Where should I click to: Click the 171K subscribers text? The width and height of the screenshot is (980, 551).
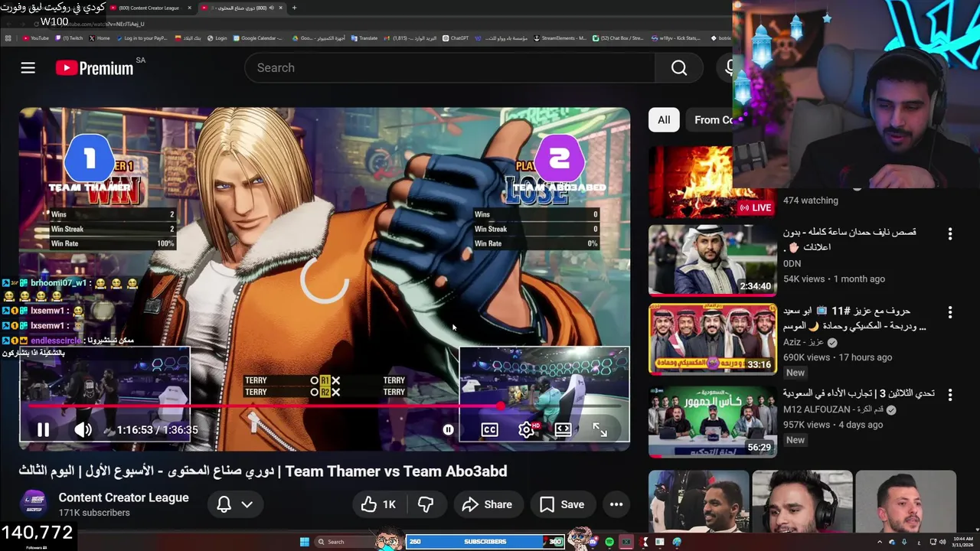pos(94,513)
